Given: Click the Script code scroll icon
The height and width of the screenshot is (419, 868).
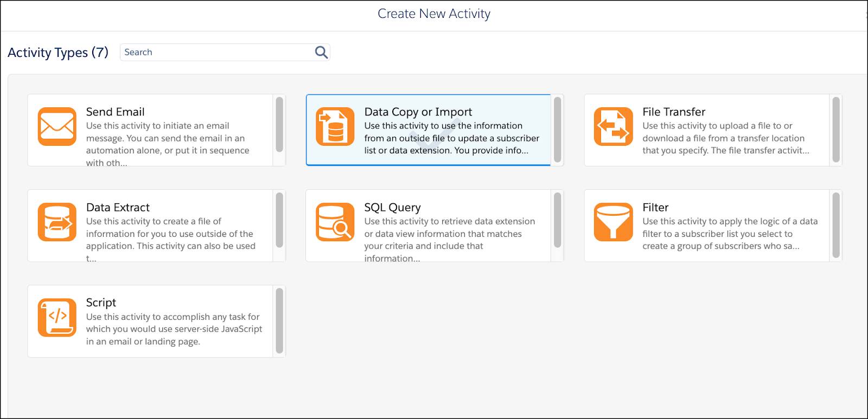Looking at the screenshot, I should click(57, 318).
